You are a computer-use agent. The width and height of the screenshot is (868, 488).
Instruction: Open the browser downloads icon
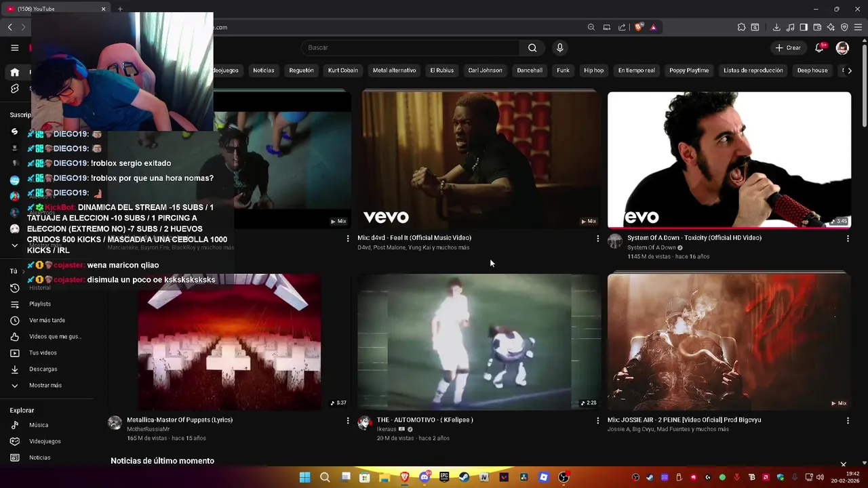pyautogui.click(x=776, y=27)
